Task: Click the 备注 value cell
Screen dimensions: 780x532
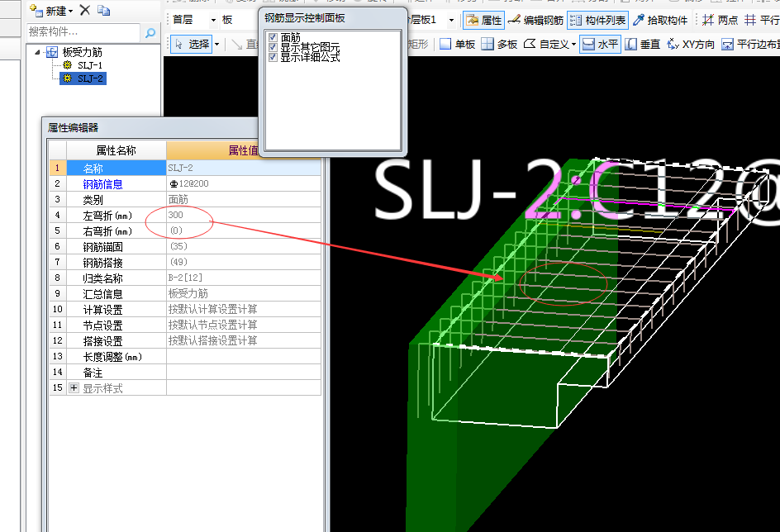Action: [244, 372]
